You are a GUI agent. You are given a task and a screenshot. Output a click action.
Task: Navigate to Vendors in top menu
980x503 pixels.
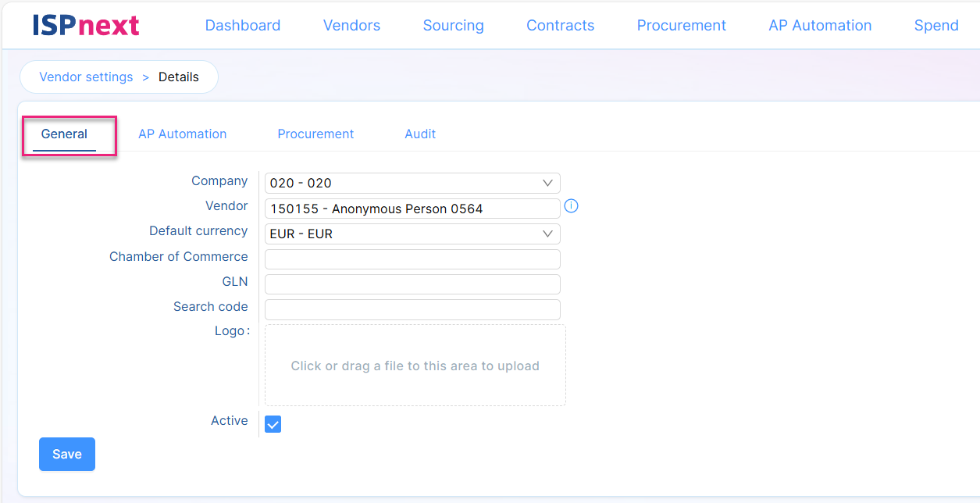pyautogui.click(x=351, y=26)
